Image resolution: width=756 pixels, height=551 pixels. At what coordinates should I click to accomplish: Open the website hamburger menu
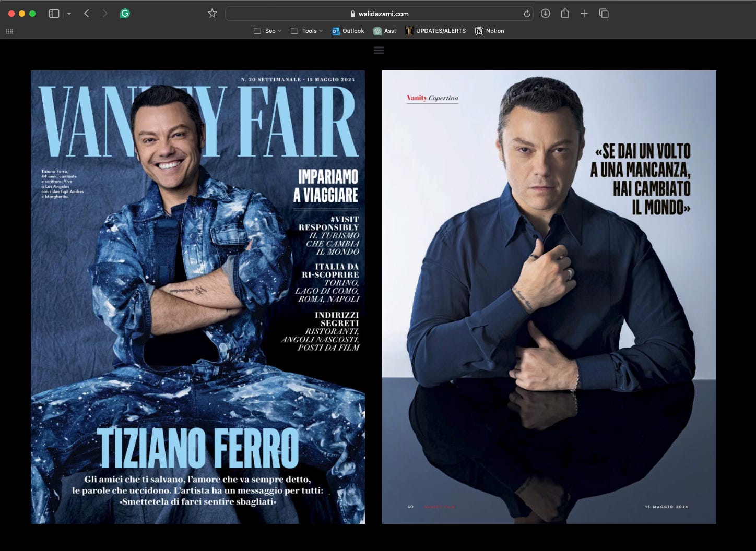(x=379, y=50)
